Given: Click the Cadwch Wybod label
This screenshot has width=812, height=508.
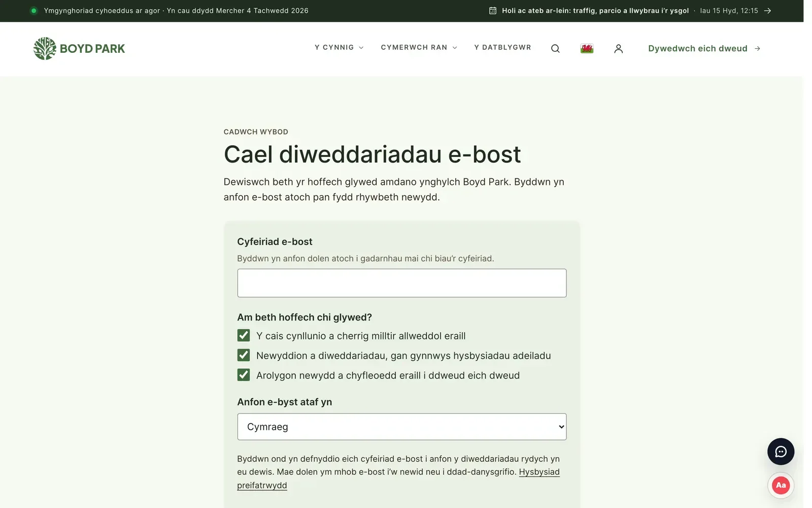Looking at the screenshot, I should click(256, 132).
